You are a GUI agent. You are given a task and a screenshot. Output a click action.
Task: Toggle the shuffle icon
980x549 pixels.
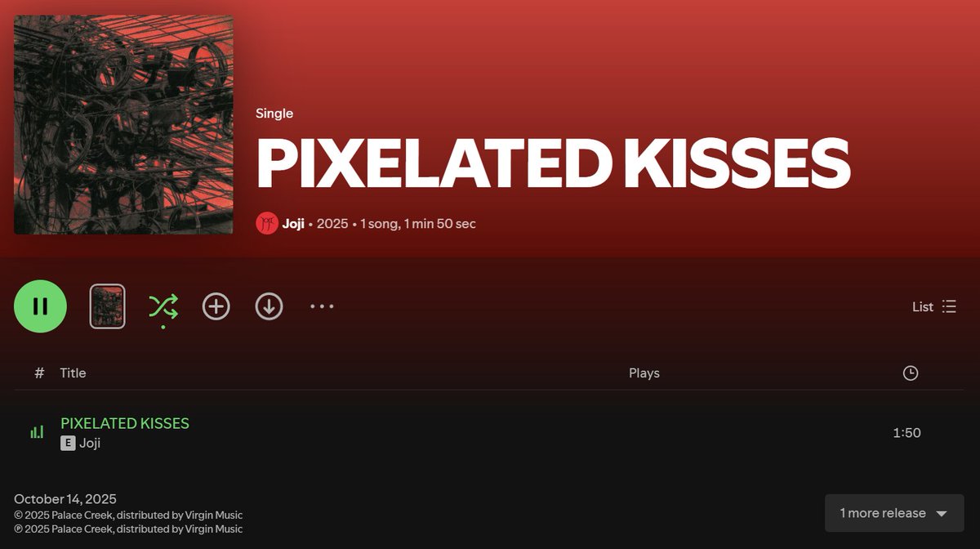163,306
